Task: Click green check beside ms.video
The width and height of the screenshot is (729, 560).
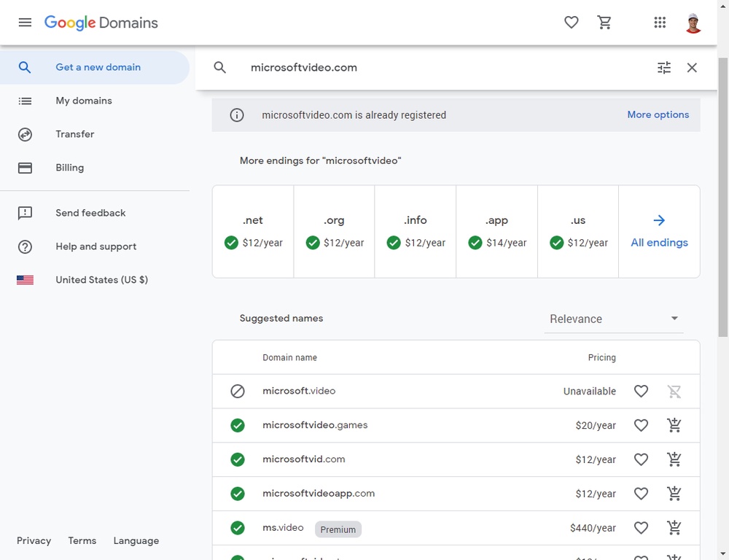Action: pyautogui.click(x=238, y=528)
